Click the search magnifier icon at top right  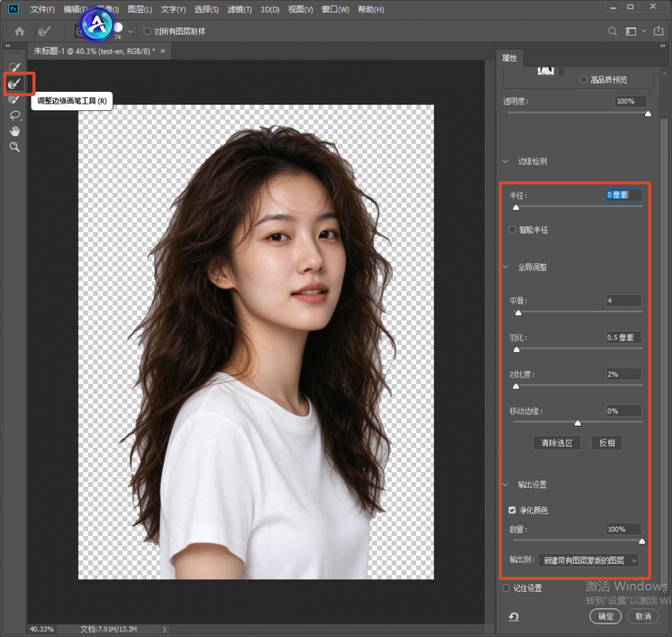pos(612,32)
